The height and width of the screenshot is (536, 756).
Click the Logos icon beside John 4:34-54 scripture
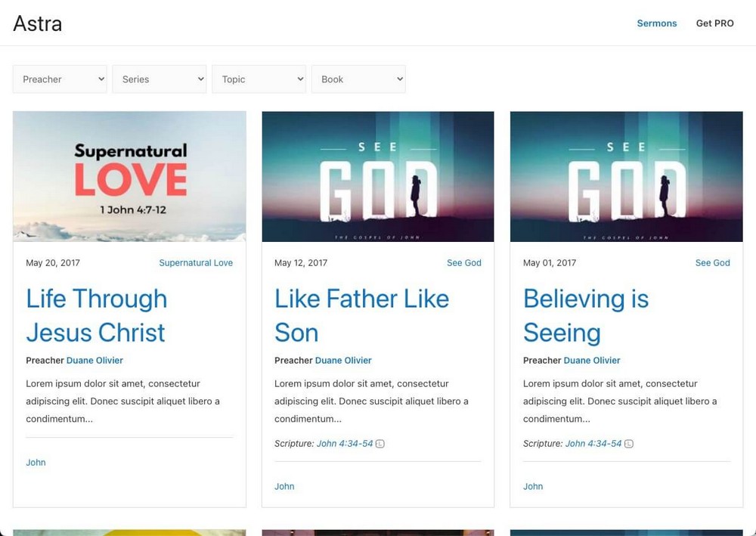click(x=378, y=444)
